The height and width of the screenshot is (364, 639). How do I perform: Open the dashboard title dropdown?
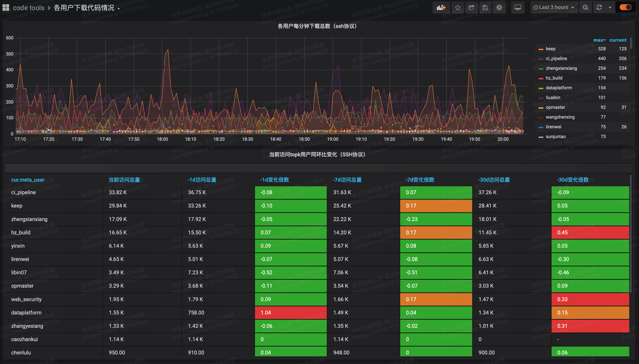click(87, 8)
